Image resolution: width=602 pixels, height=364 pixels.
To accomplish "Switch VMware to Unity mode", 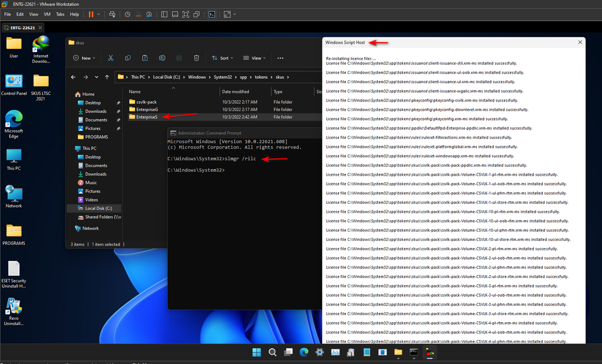I will [197, 15].
